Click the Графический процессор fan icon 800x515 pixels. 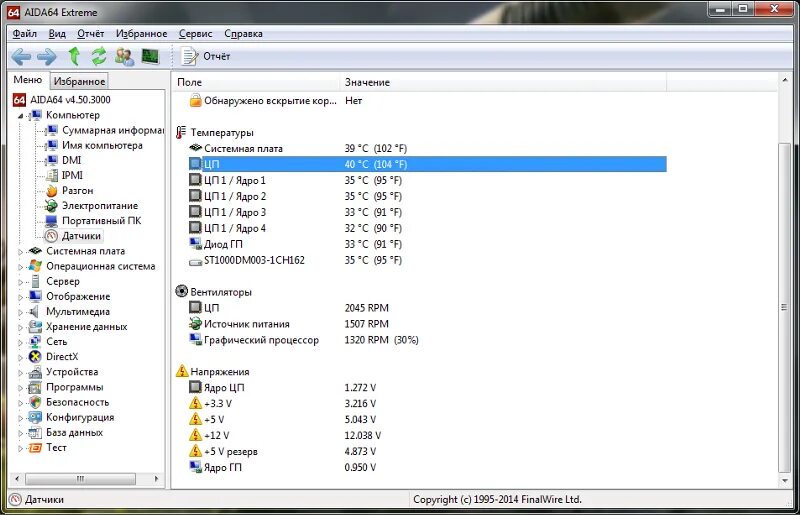click(x=195, y=339)
